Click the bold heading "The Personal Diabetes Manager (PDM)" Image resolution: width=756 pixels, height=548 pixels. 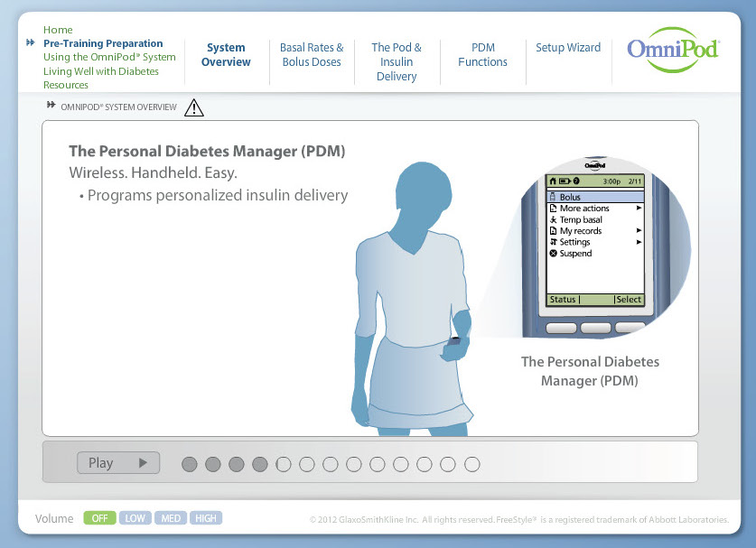pyautogui.click(x=208, y=152)
